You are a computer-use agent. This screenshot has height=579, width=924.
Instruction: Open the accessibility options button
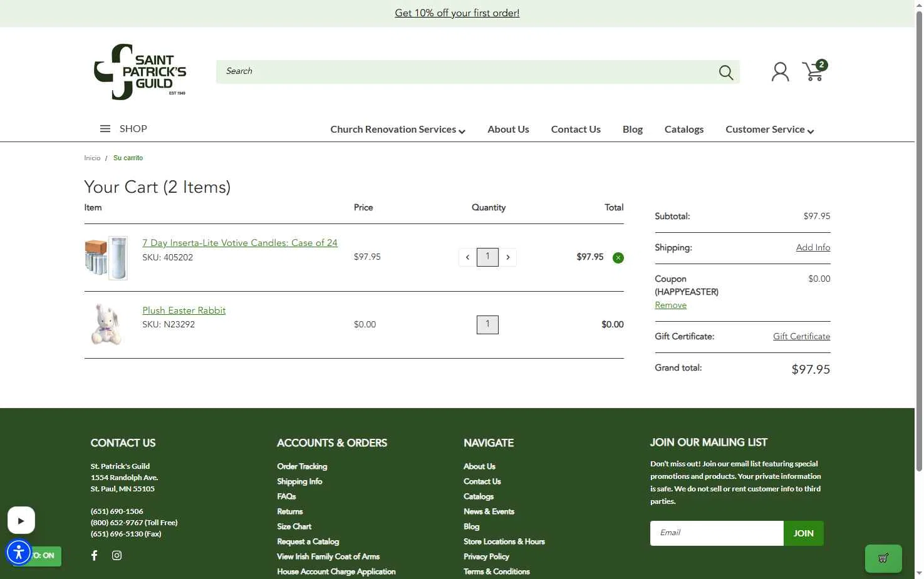pos(19,552)
